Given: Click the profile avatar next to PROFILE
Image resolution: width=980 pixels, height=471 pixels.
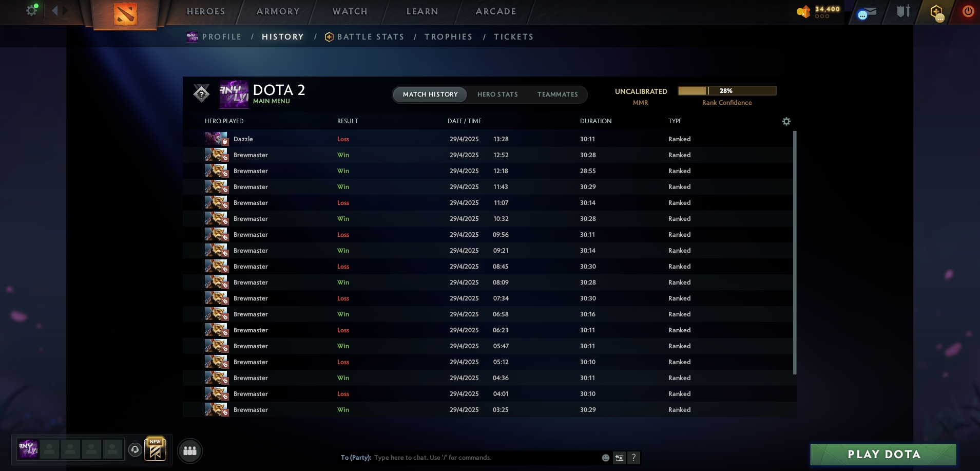Looking at the screenshot, I should click(x=192, y=37).
